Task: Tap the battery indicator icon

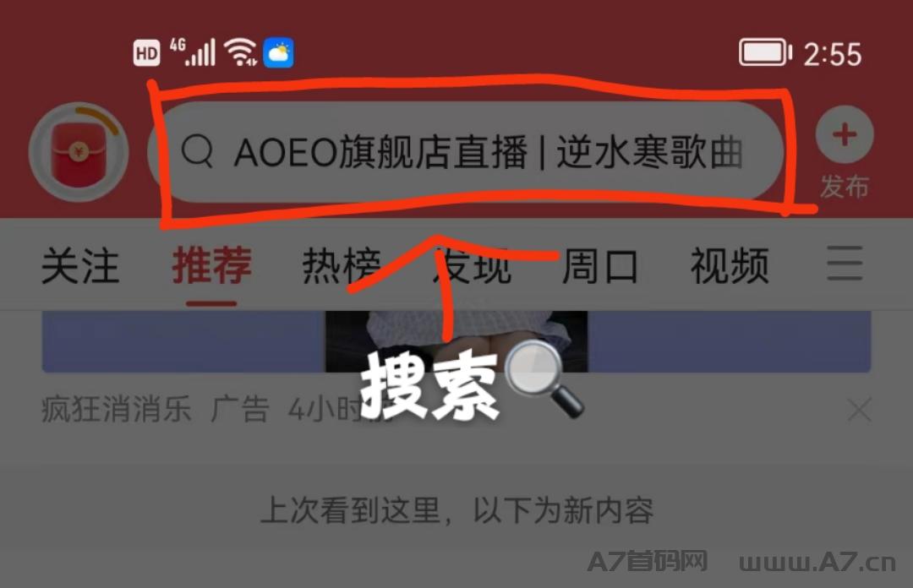Action: click(x=765, y=52)
